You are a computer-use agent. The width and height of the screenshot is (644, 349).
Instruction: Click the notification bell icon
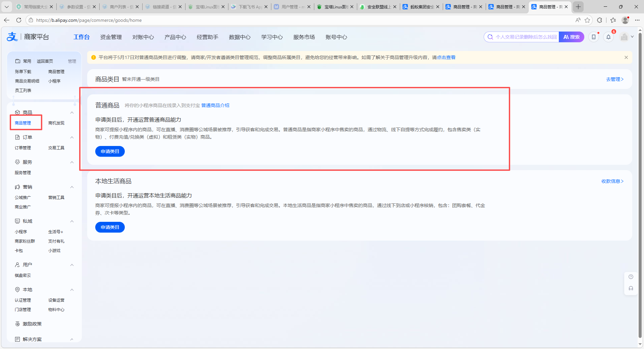pyautogui.click(x=608, y=37)
